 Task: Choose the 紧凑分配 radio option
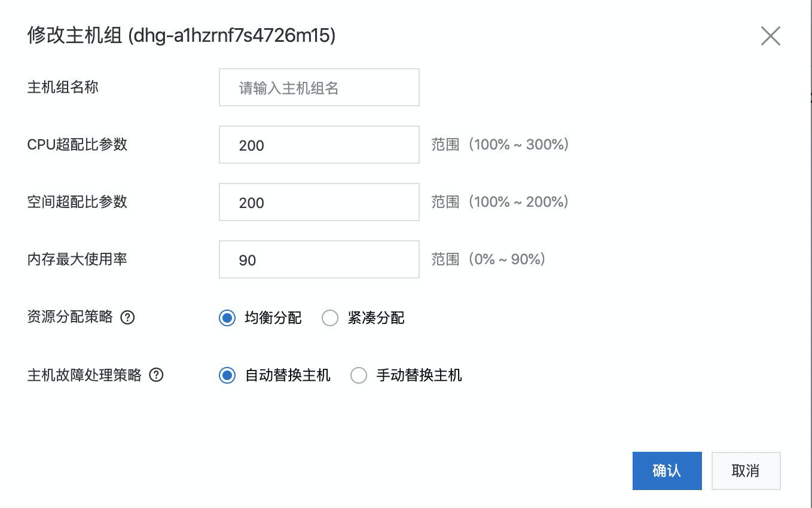pyautogui.click(x=330, y=318)
